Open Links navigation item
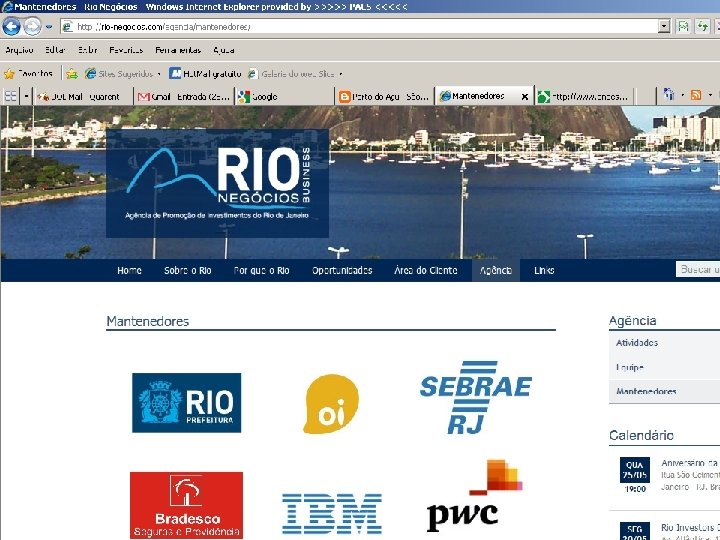The width and height of the screenshot is (720, 540). click(x=544, y=270)
